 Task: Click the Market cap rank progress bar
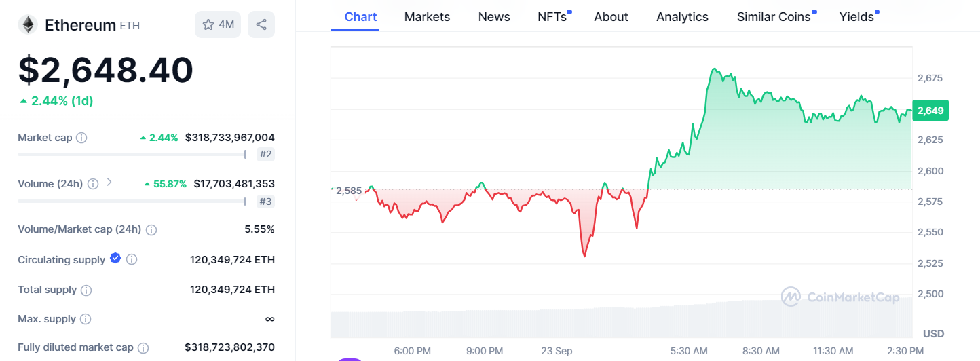132,154
